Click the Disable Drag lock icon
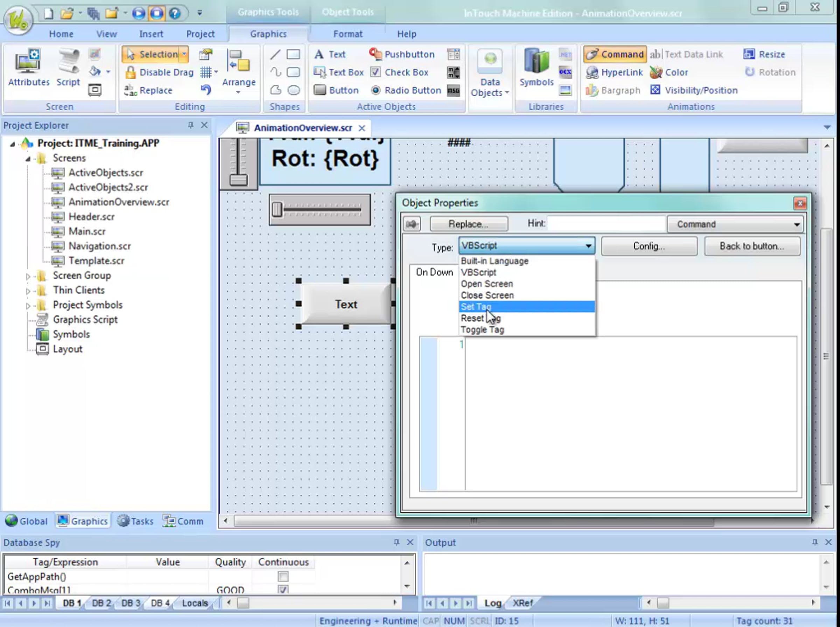Image resolution: width=840 pixels, height=627 pixels. (131, 72)
